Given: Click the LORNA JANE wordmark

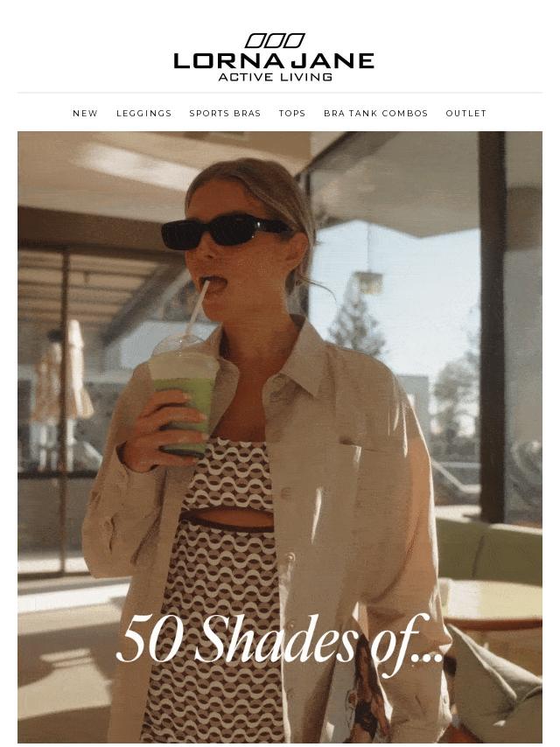Looking at the screenshot, I should tap(274, 61).
